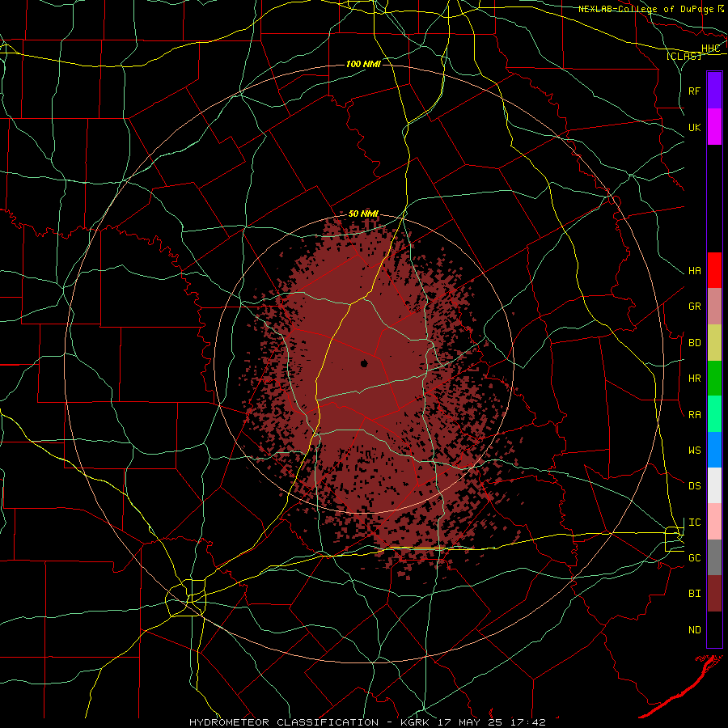Select the light pink IC legend swatch

(714, 522)
